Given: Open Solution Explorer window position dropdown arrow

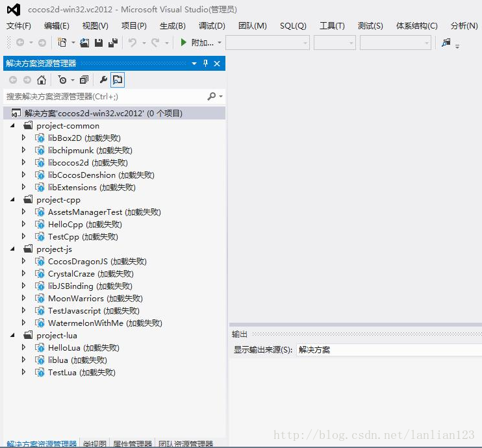Looking at the screenshot, I should point(194,64).
